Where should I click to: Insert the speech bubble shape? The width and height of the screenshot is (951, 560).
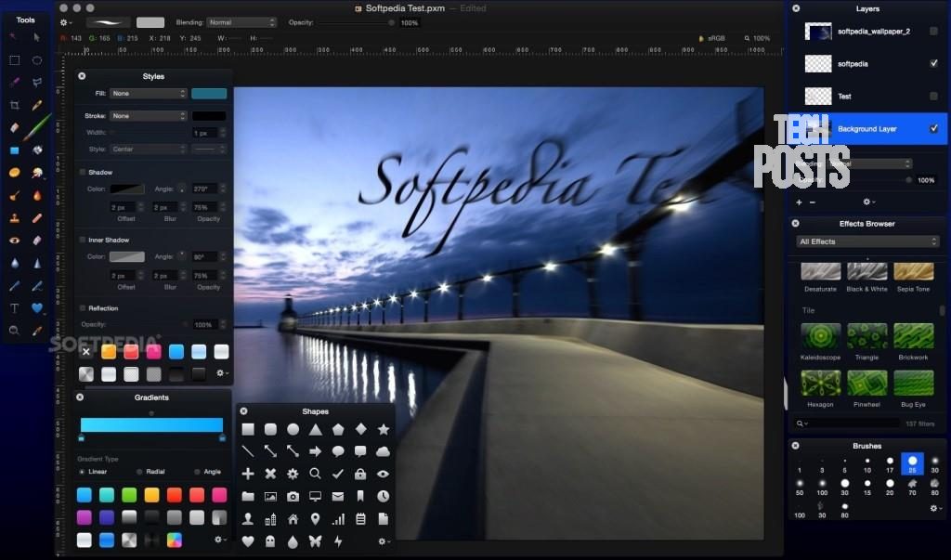338,451
